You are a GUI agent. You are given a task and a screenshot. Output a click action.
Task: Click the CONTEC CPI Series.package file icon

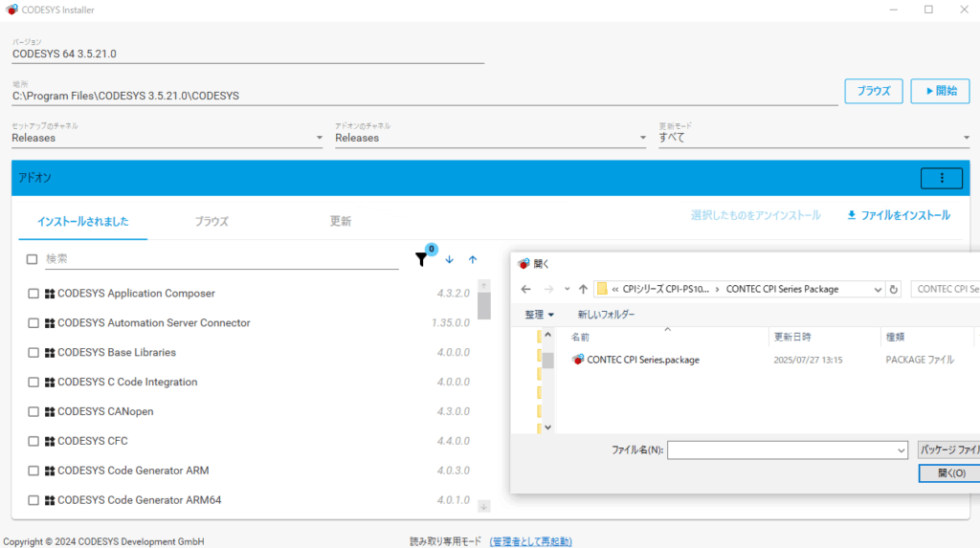pyautogui.click(x=578, y=360)
